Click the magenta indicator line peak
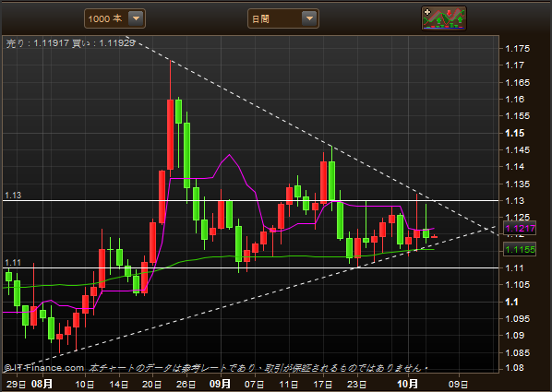This screenshot has width=552, height=392. pyautogui.click(x=230, y=155)
